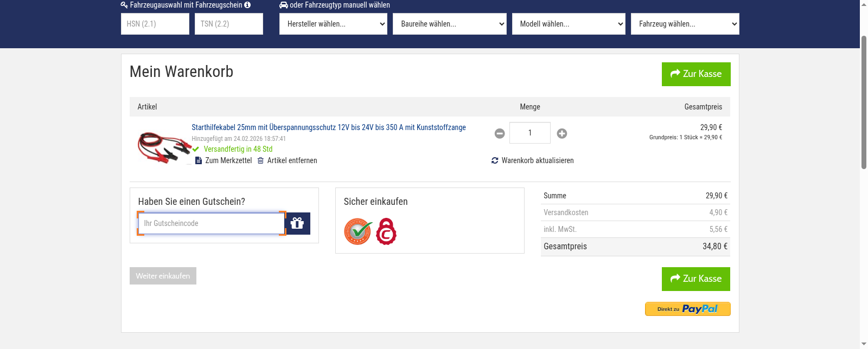Click the Mein Warenkorb heading
The image size is (868, 349).
[181, 72]
